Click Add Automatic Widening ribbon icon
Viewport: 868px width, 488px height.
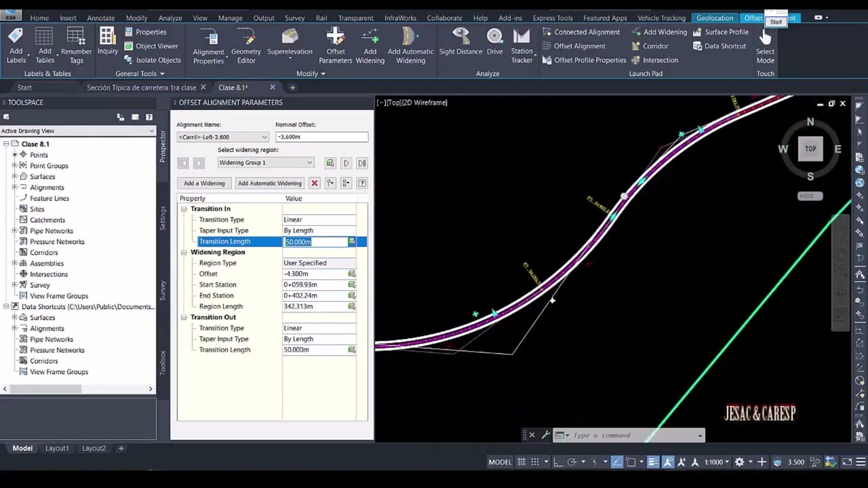(x=410, y=45)
